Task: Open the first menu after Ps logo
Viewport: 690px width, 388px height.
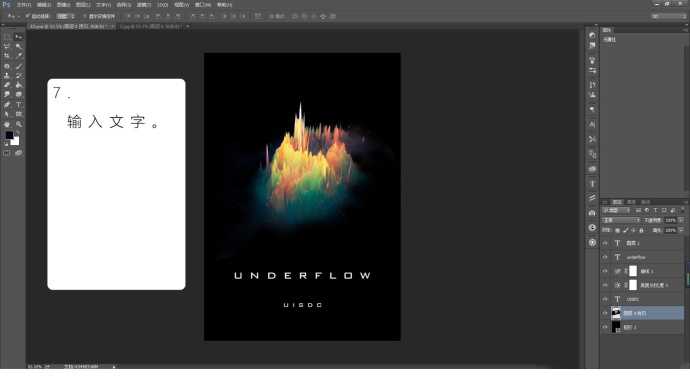Action: pyautogui.click(x=24, y=5)
